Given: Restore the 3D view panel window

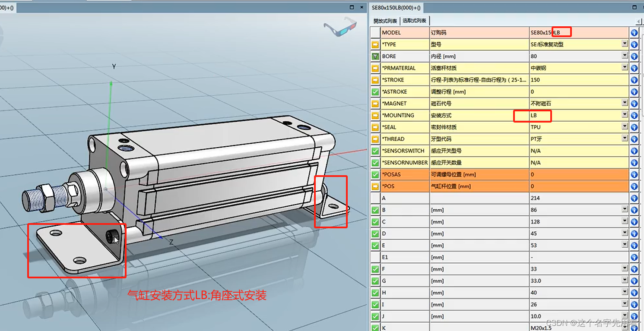Looking at the screenshot, I should pyautogui.click(x=352, y=7).
